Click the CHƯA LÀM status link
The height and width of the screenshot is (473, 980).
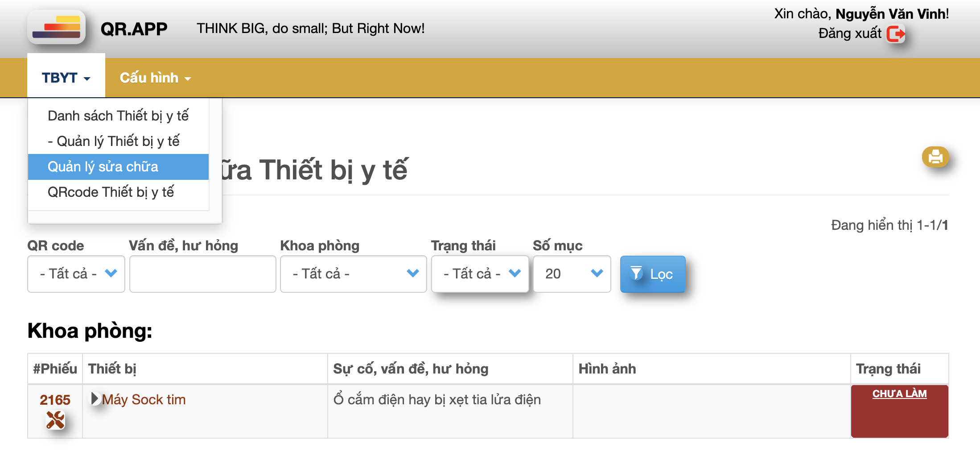[899, 394]
